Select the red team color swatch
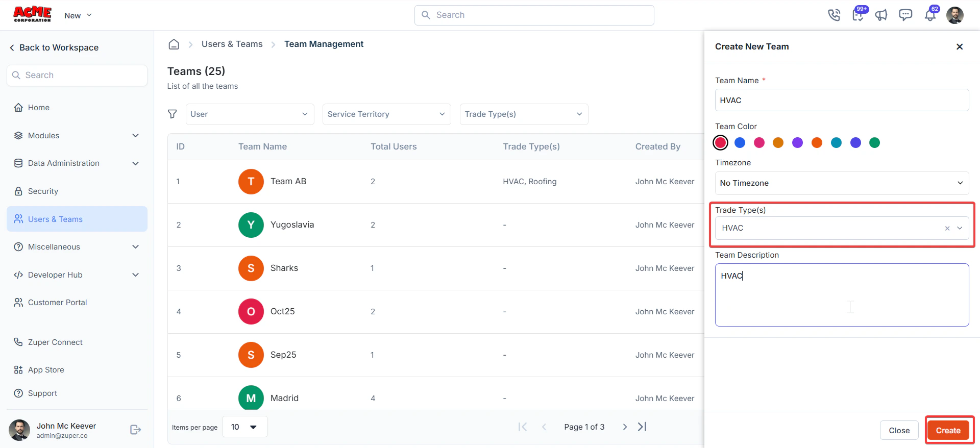The image size is (980, 448). pyautogui.click(x=721, y=143)
